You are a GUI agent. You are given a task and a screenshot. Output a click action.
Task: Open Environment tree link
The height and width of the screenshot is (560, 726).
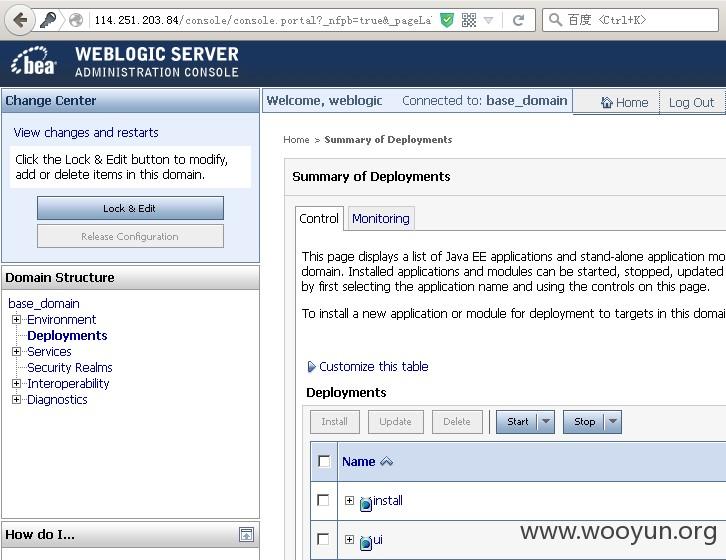pyautogui.click(x=62, y=320)
